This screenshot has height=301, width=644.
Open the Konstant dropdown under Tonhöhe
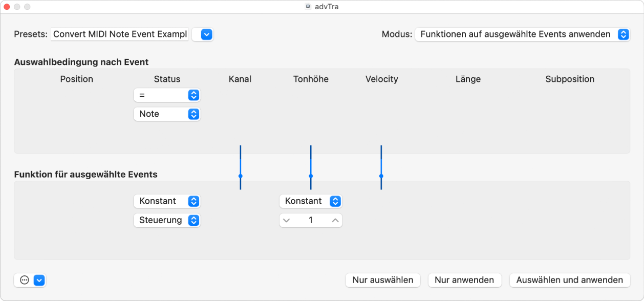click(311, 201)
